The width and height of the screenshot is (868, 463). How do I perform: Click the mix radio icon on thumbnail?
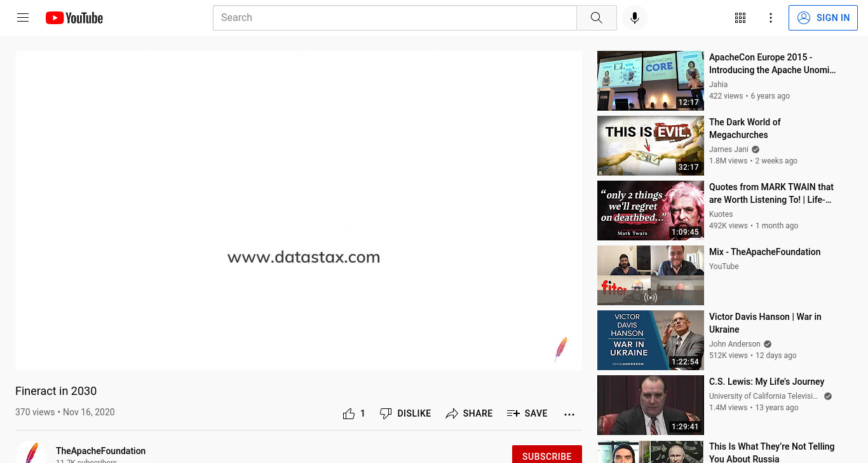651,297
